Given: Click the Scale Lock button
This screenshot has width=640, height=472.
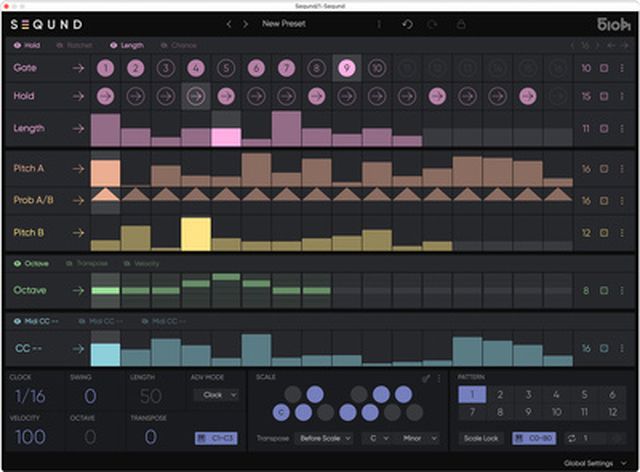Looking at the screenshot, I should coord(482,438).
